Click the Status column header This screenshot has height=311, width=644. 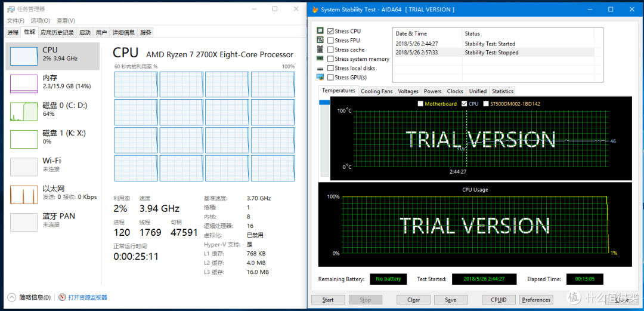point(528,34)
